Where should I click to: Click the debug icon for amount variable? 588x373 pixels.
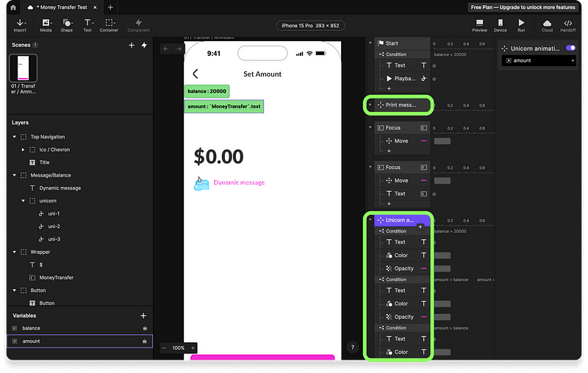pyautogui.click(x=144, y=341)
